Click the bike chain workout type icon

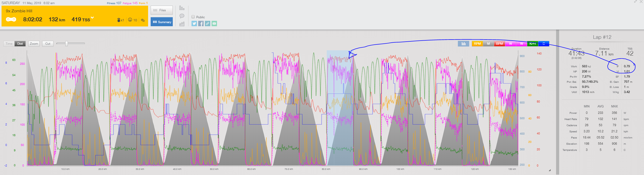pyautogui.click(x=11, y=19)
